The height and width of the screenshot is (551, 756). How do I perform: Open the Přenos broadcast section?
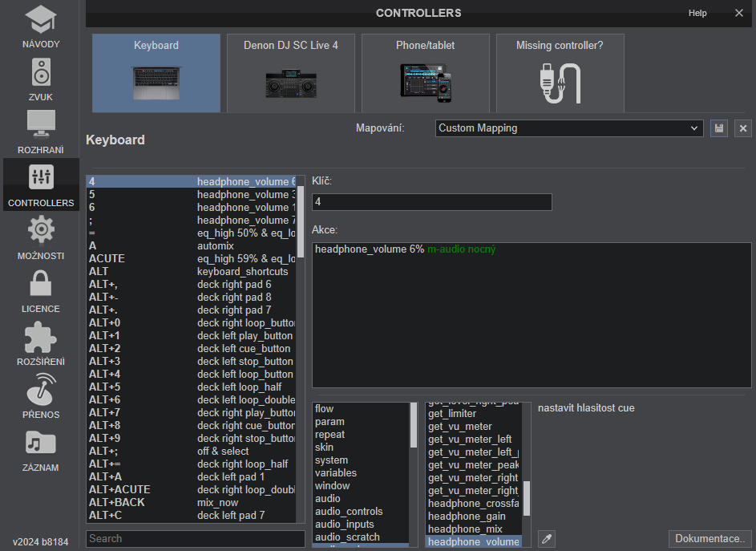click(x=41, y=397)
